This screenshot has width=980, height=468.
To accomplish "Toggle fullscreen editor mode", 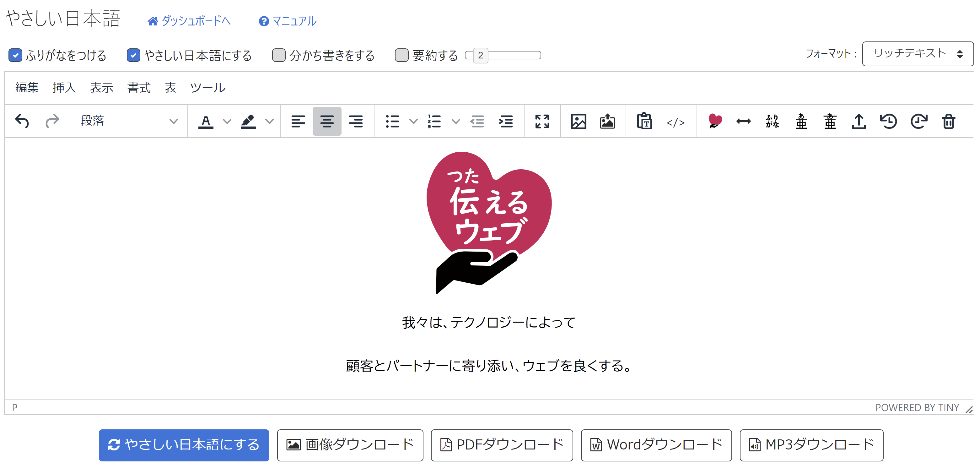I will pyautogui.click(x=542, y=122).
